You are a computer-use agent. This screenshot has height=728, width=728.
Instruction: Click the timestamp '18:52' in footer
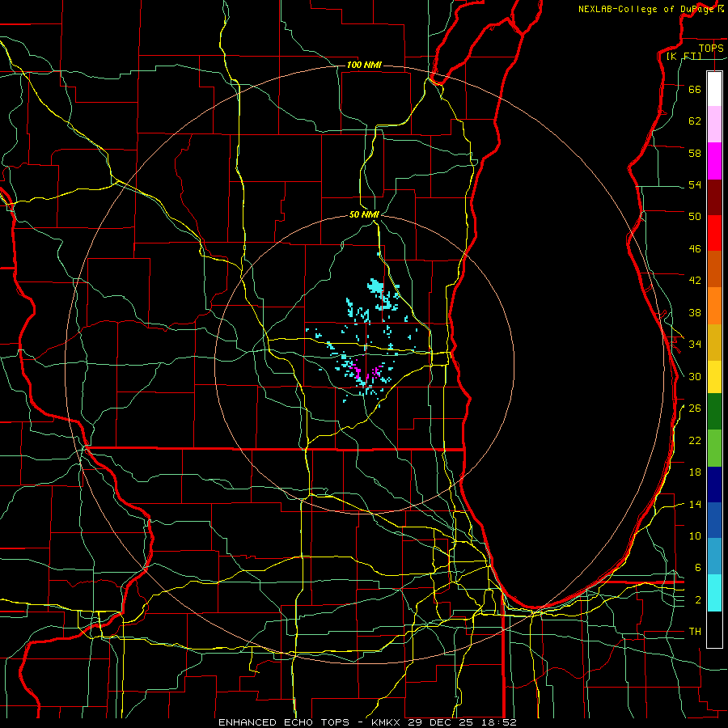point(501,722)
